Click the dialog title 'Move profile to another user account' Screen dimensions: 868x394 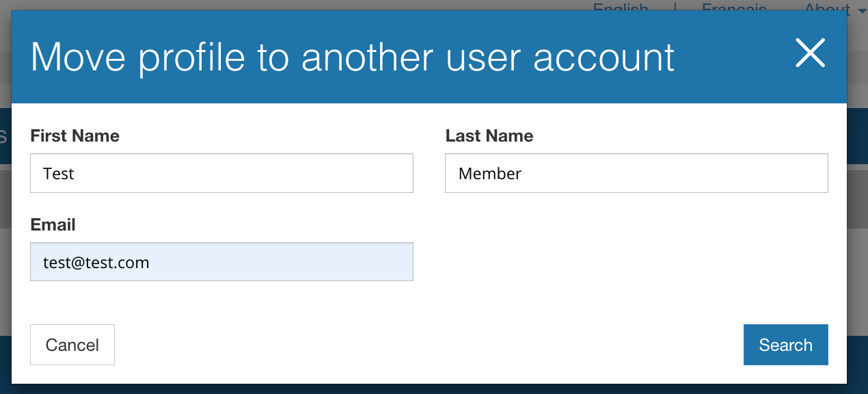point(352,57)
